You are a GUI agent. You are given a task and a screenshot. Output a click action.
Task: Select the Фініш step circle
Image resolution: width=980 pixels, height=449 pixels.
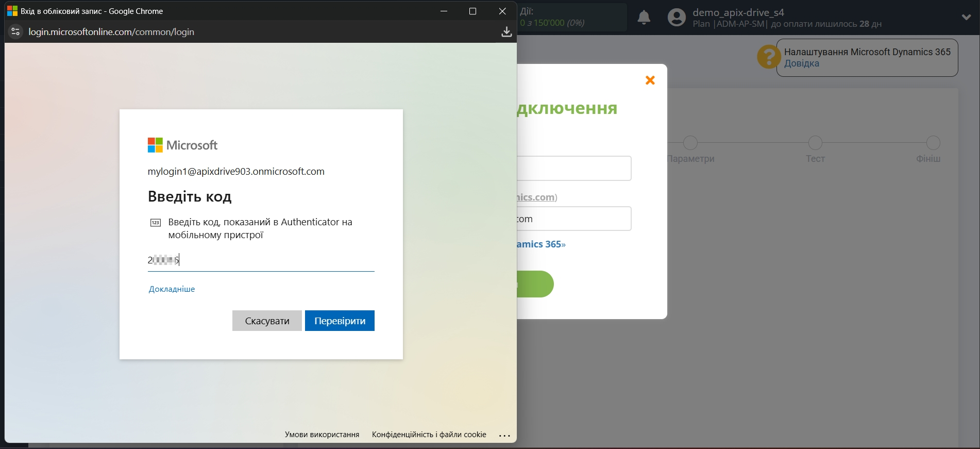click(933, 143)
